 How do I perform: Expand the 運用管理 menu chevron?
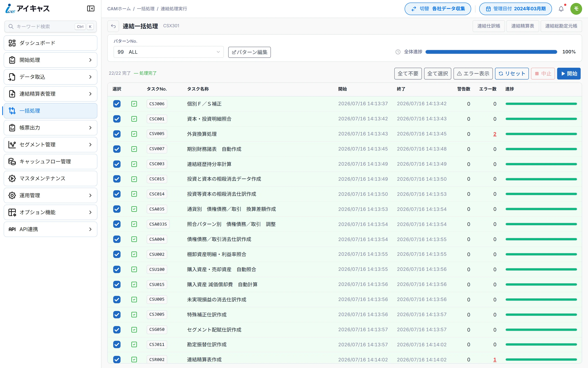(90, 195)
